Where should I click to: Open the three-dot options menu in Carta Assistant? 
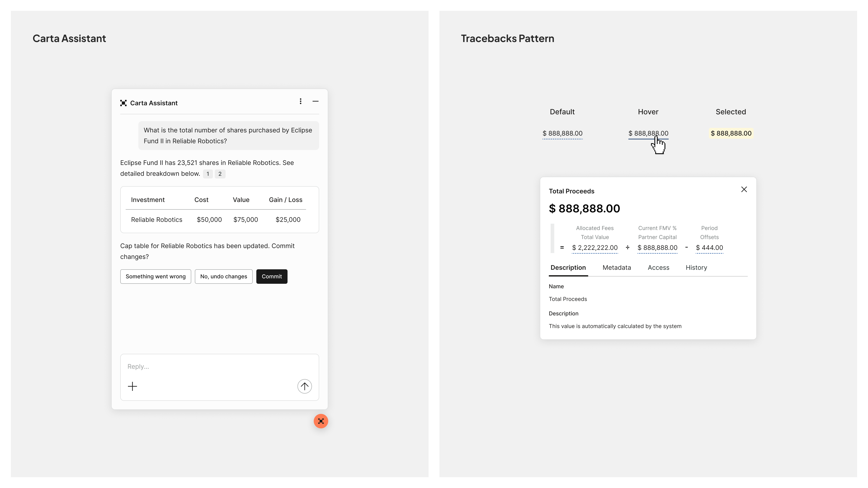[301, 101]
